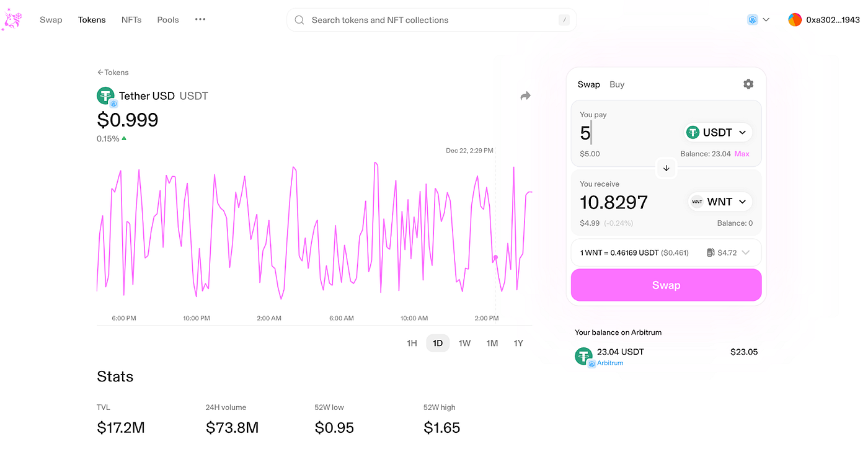This screenshot has width=868, height=449.
Task: Open Tokens in top navigation
Action: (x=92, y=20)
